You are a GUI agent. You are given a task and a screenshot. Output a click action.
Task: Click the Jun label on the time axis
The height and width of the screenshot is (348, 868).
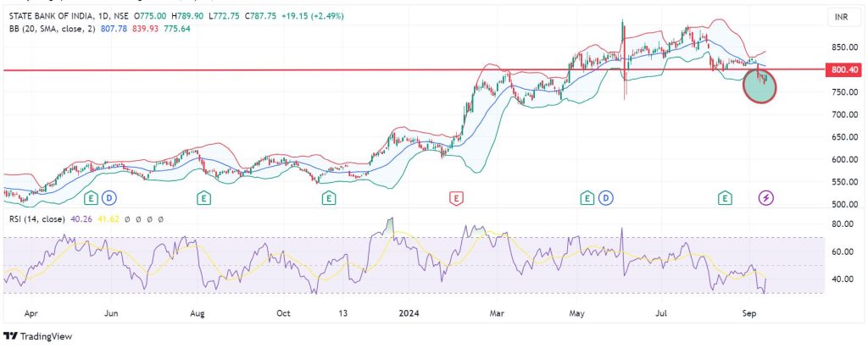click(111, 313)
